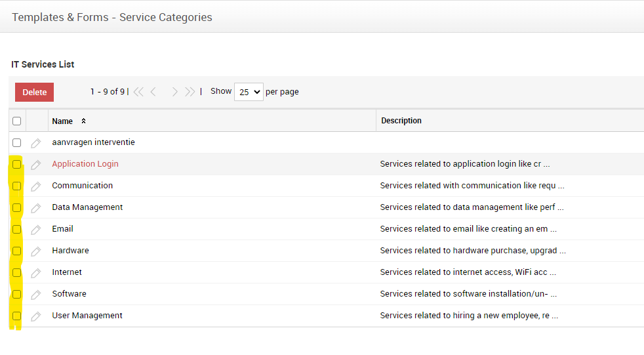Image resolution: width=644 pixels, height=355 pixels.
Task: Go to the next page arrow
Action: 174,92
